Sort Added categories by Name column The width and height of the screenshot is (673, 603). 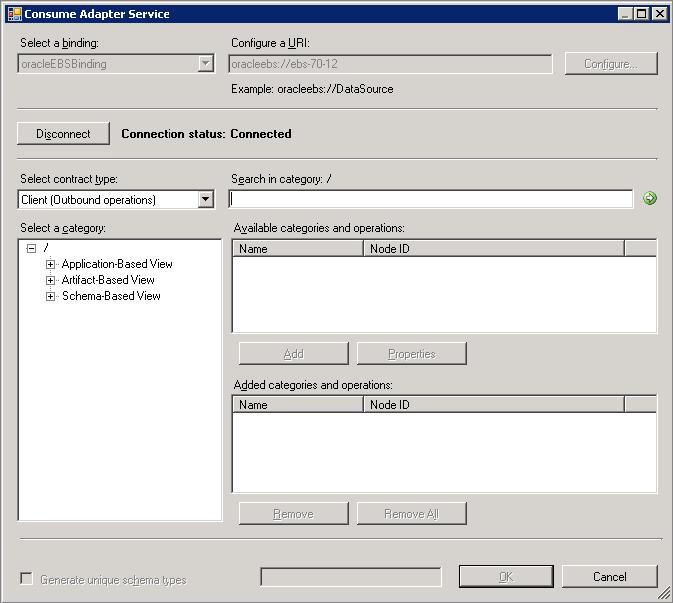298,405
